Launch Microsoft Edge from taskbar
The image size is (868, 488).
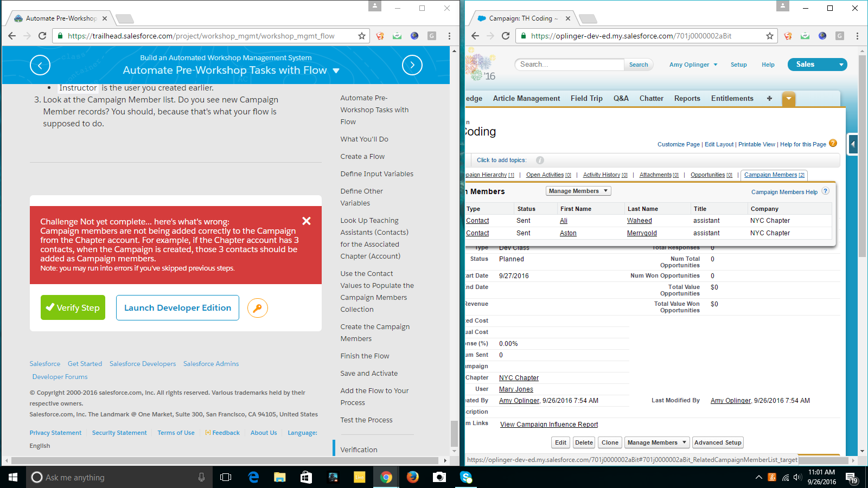click(253, 477)
